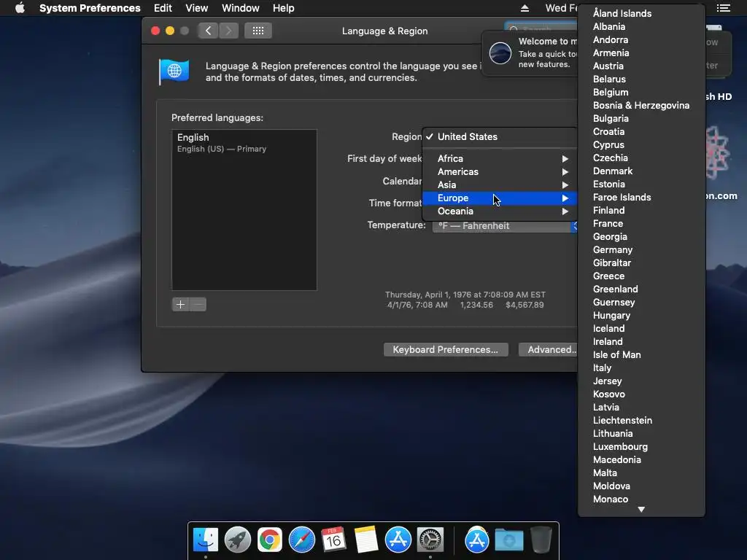Open App Store icon right of Dock divider
747x560 pixels.
click(477, 540)
